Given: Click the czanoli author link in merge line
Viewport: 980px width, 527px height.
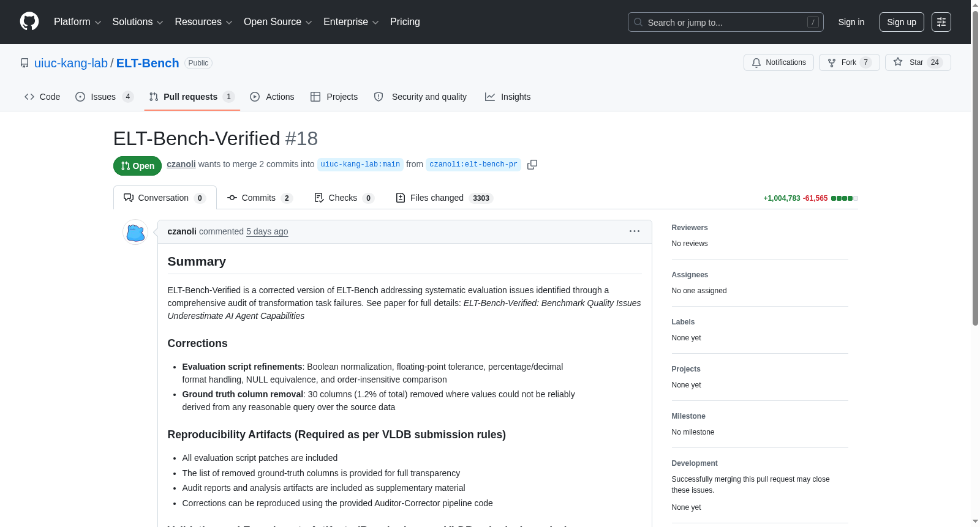Looking at the screenshot, I should coord(181,164).
